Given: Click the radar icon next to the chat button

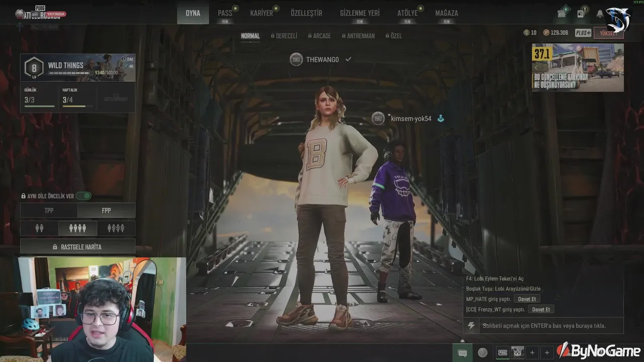Looking at the screenshot, I should pyautogui.click(x=482, y=352).
